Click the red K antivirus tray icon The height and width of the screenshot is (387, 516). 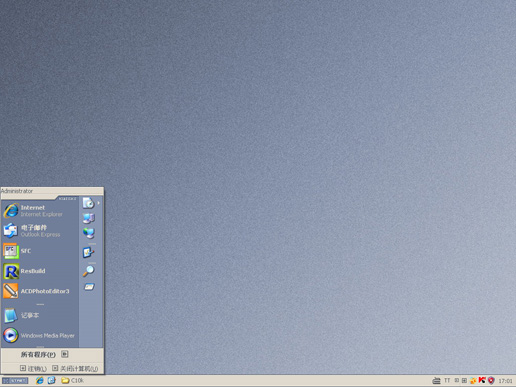pyautogui.click(x=482, y=380)
